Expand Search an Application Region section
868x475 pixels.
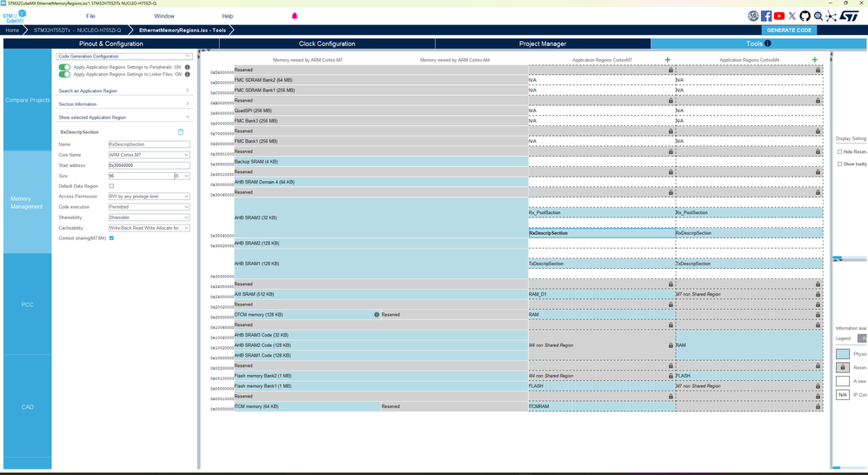124,90
